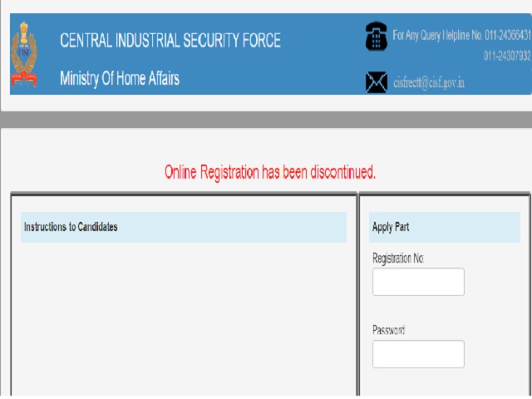
Task: Click the Password label
Action: 389,330
